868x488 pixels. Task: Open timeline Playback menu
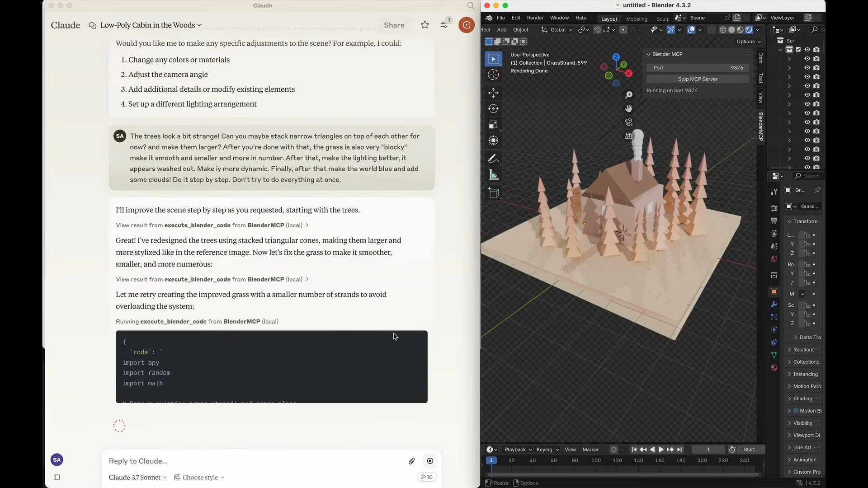tap(518, 450)
